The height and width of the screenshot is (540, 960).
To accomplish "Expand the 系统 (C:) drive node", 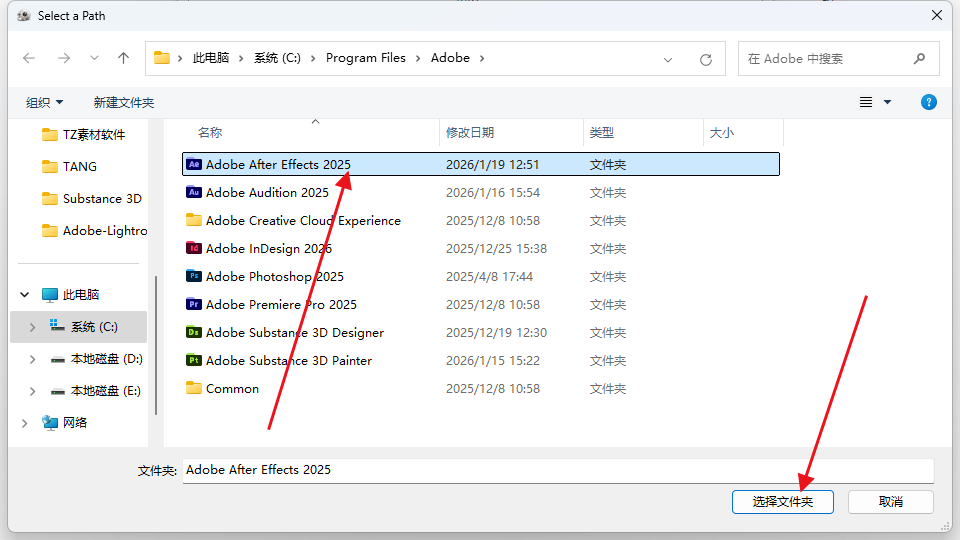I will pyautogui.click(x=32, y=327).
